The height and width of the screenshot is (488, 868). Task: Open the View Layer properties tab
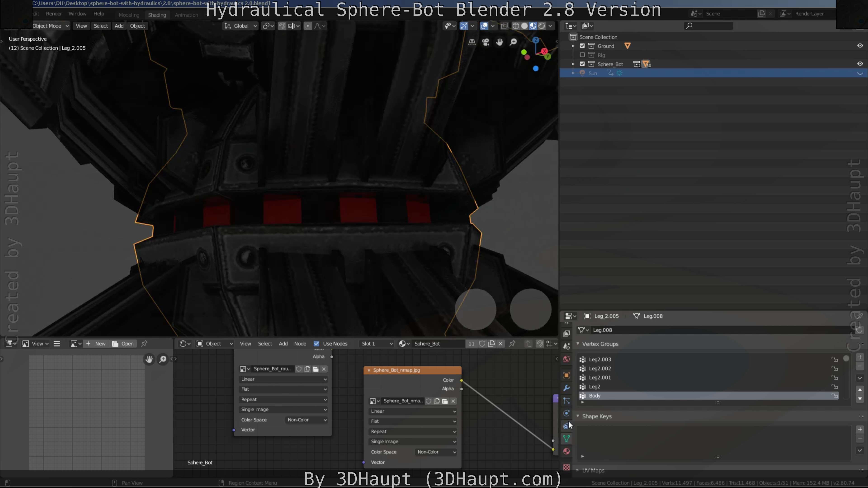[566, 333]
